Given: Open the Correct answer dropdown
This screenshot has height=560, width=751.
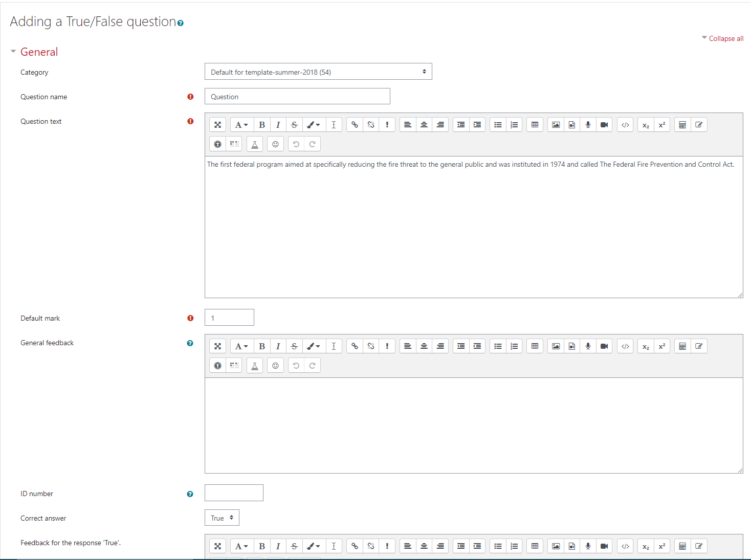Looking at the screenshot, I should (x=222, y=518).
